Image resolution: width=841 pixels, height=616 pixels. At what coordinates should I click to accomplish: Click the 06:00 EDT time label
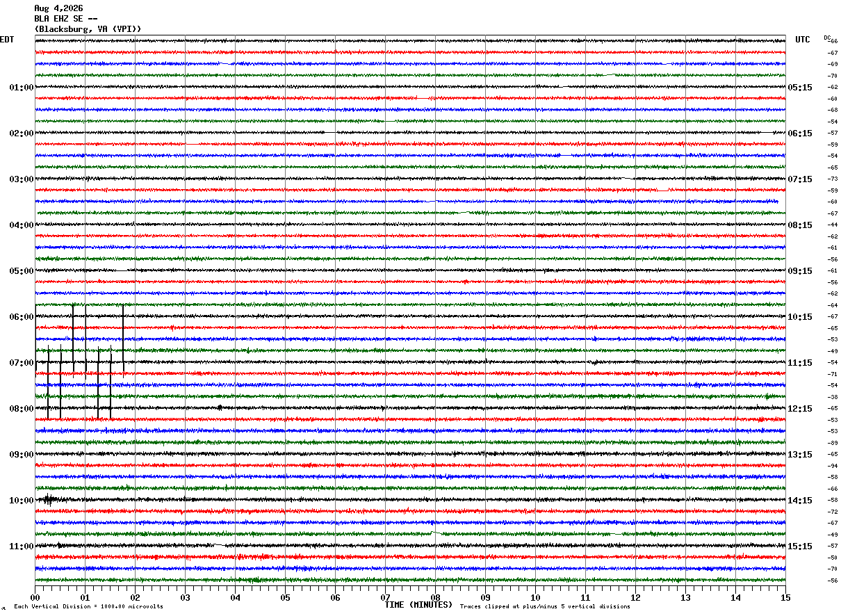(x=22, y=317)
